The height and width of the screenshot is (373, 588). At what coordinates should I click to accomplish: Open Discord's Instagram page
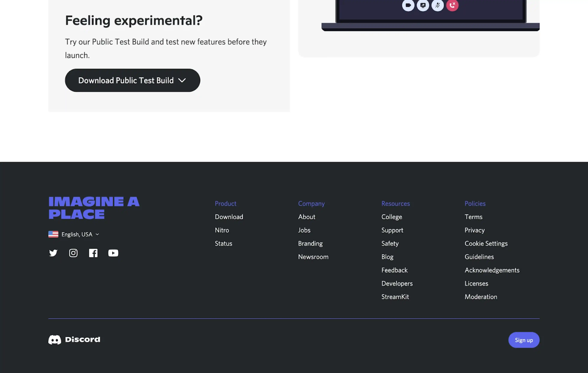pyautogui.click(x=73, y=253)
